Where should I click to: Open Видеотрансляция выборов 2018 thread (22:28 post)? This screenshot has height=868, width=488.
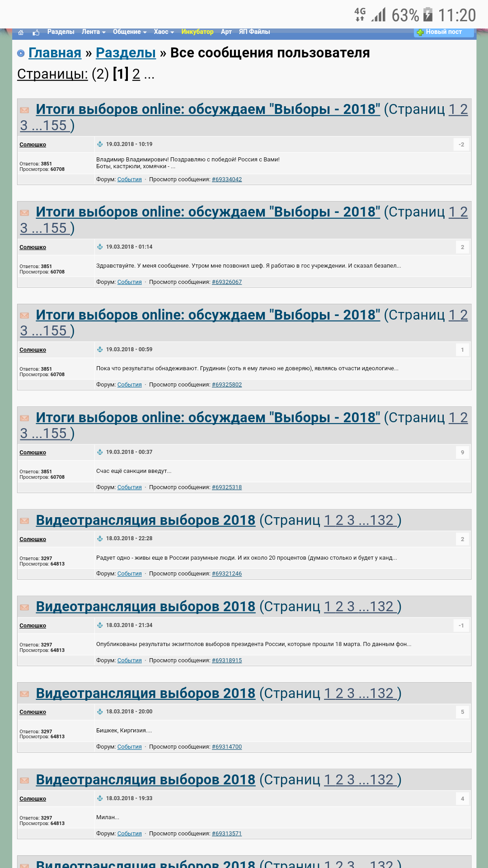click(x=145, y=520)
